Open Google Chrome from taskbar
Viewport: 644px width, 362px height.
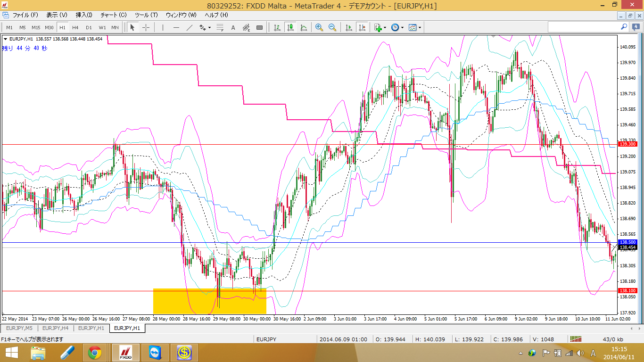tap(94, 353)
